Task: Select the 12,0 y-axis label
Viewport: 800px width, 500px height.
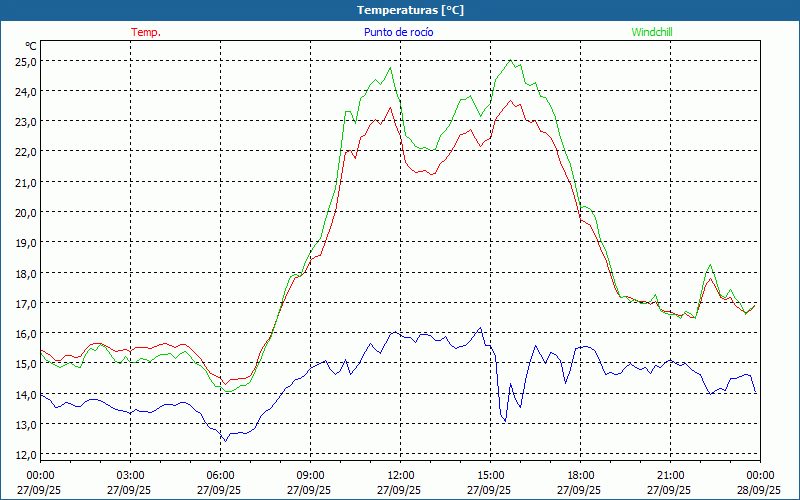Action: 25,454
